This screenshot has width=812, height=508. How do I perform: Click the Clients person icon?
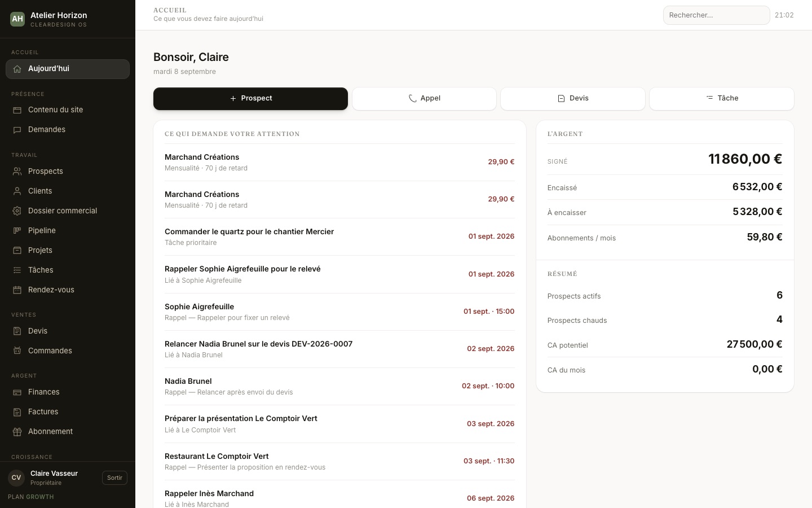coord(17,191)
